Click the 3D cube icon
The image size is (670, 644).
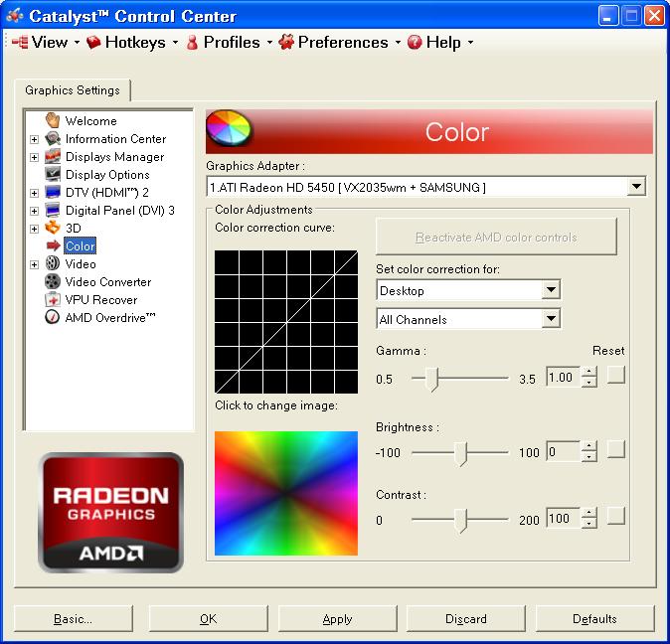point(53,228)
